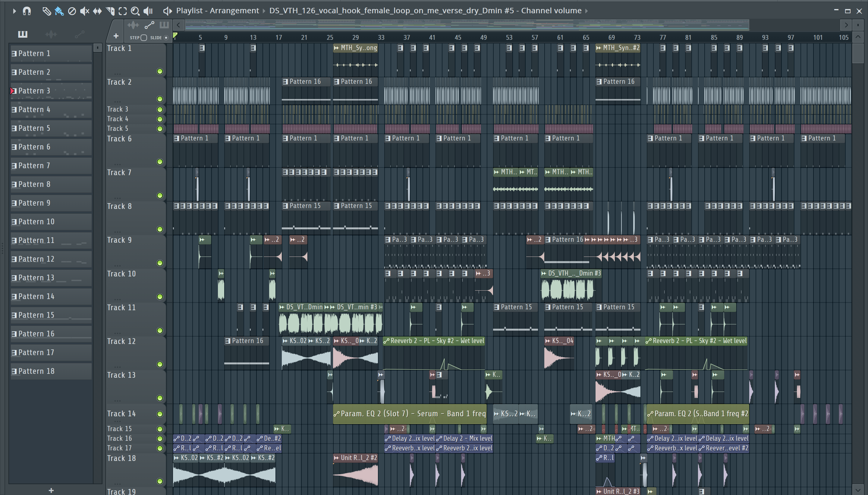Click the green playhead start marker
The height and width of the screenshot is (495, 868).
coord(175,35)
